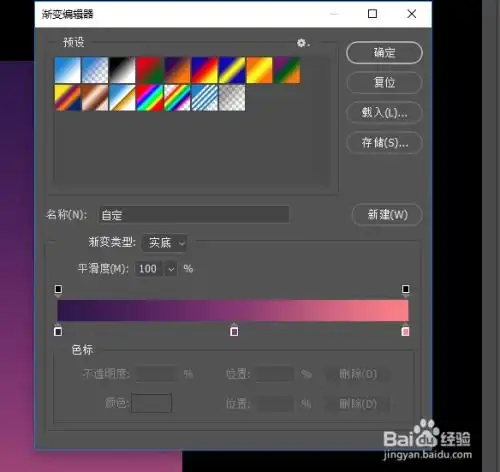
Task: Confirm with the 确定 button
Action: click(x=384, y=53)
